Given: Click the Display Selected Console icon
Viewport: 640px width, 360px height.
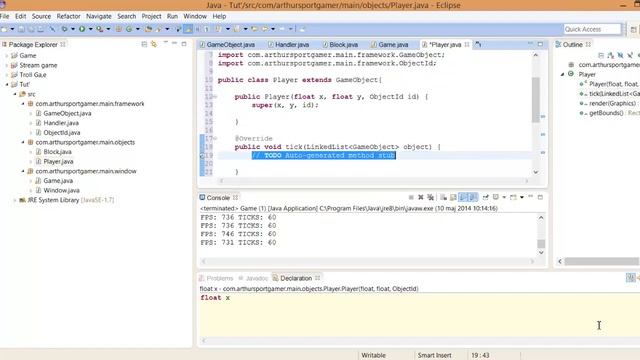Looking at the screenshot, I should 496,198.
